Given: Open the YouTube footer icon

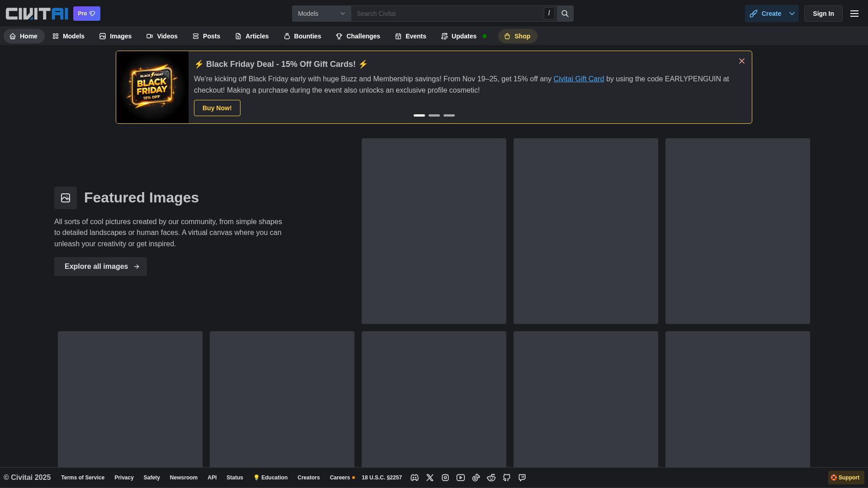Looking at the screenshot, I should 461,478.
